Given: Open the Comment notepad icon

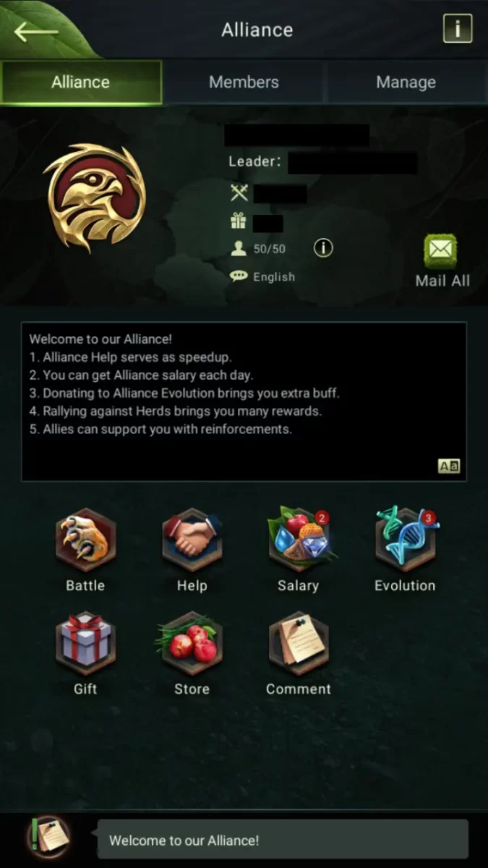Looking at the screenshot, I should click(299, 642).
